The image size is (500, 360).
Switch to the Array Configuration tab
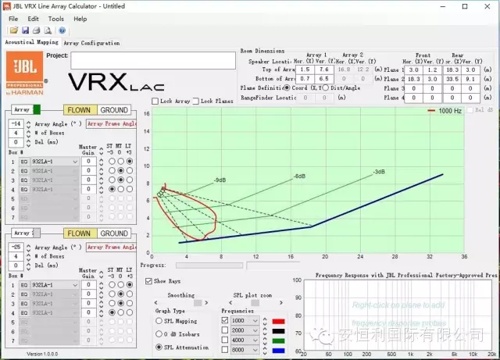92,43
